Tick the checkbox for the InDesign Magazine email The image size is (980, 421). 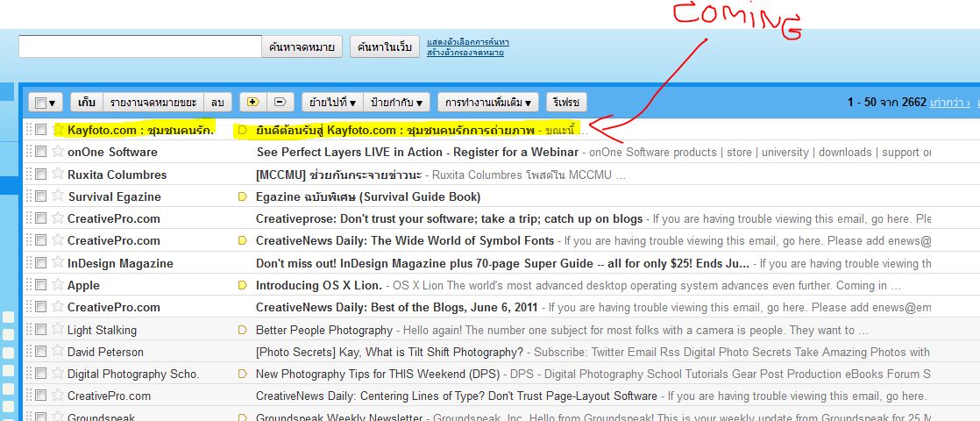click(x=41, y=263)
